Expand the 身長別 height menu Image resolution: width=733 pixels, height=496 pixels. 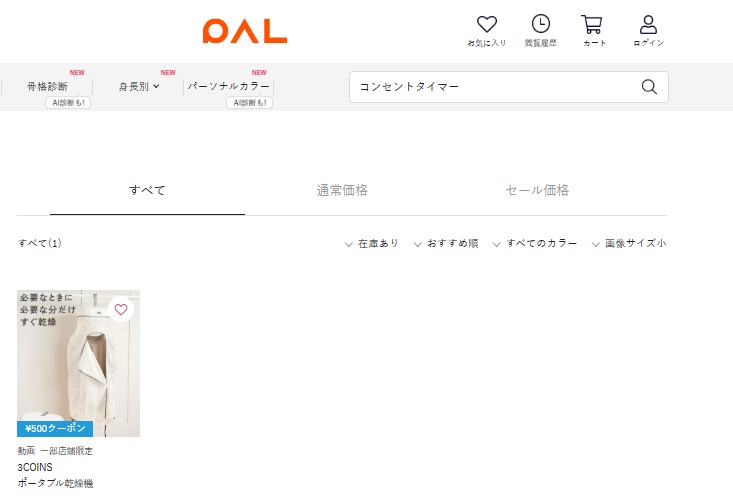pos(139,86)
